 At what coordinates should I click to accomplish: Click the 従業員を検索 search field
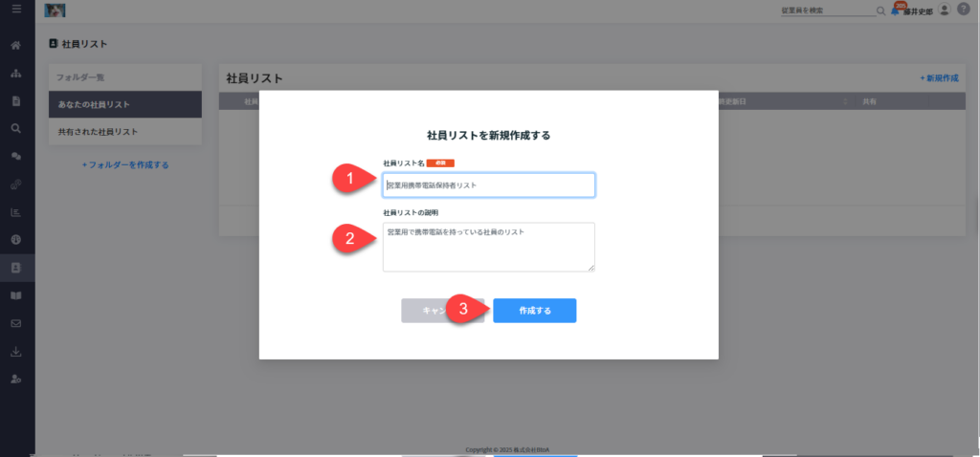click(x=828, y=11)
